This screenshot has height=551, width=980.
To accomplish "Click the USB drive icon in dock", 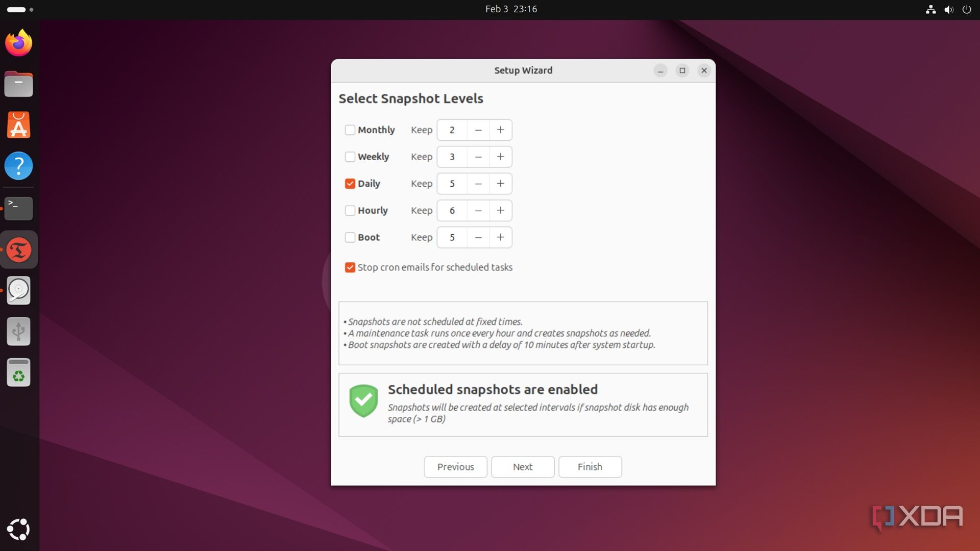I will tap(19, 332).
